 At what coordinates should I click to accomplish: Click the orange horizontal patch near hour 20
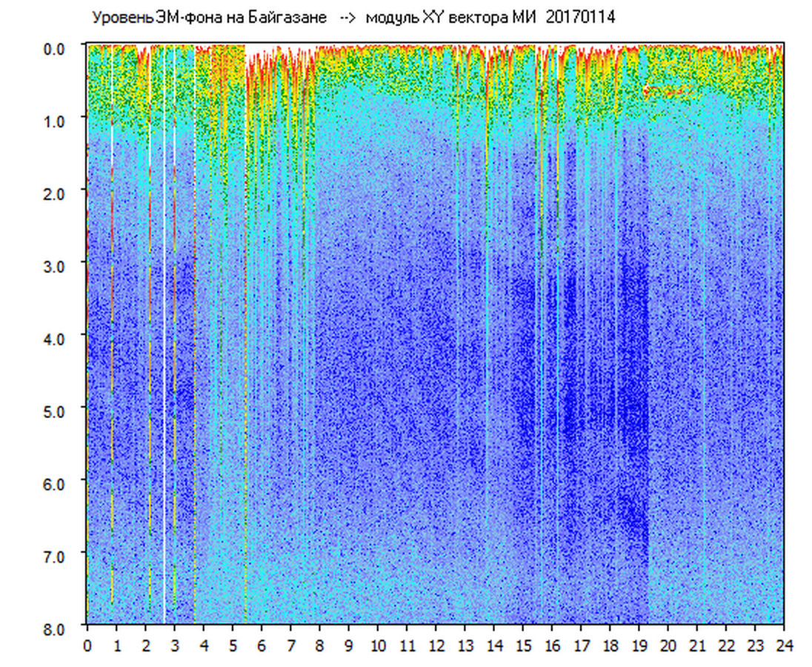[667, 91]
